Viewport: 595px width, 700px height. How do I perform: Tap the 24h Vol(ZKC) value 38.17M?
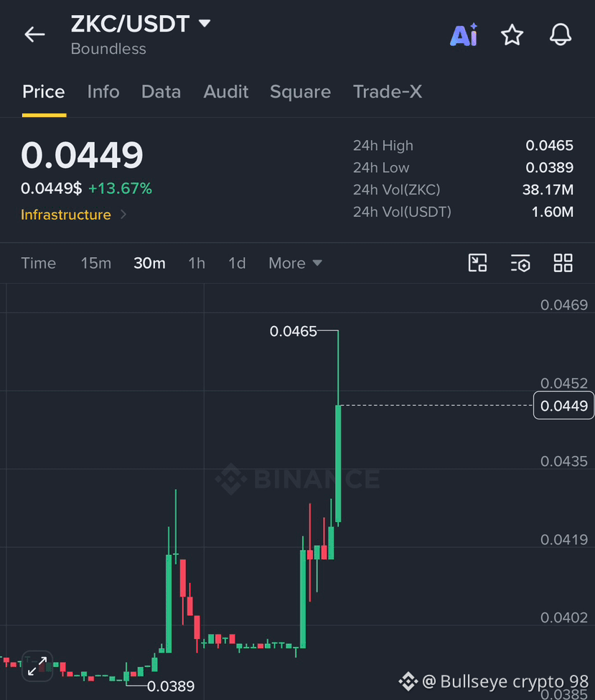548,190
